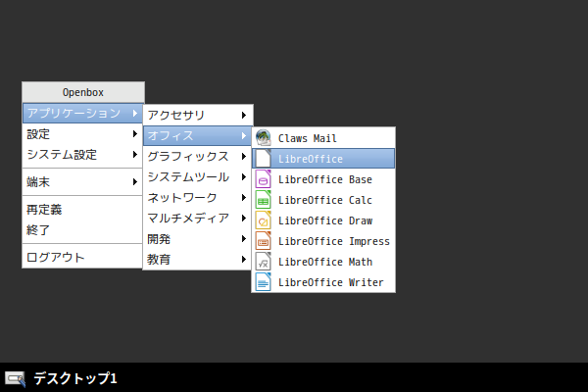This screenshot has width=588, height=392.
Task: Expand arrow next to 設定
Action: [135, 134]
